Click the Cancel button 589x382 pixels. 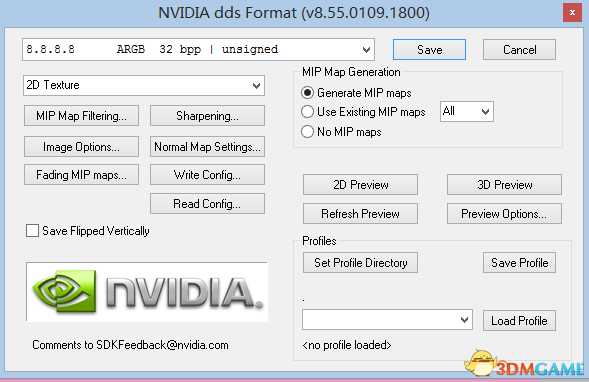pyautogui.click(x=519, y=50)
